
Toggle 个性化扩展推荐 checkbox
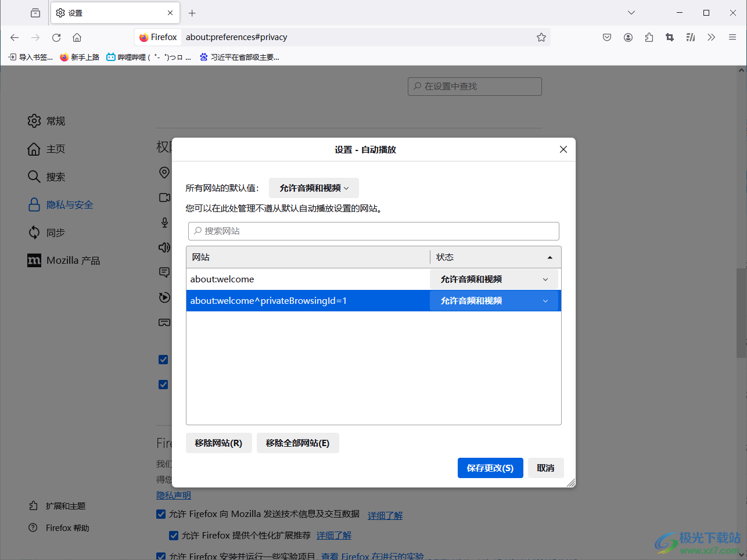tap(174, 536)
